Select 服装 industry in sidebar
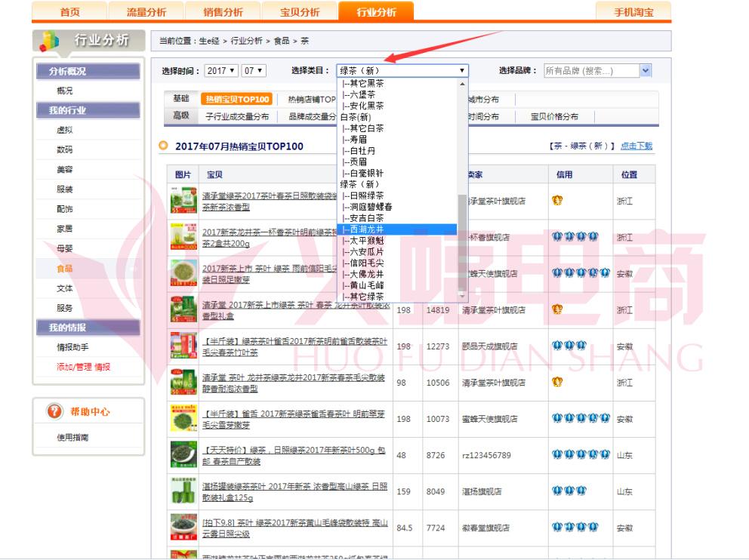This screenshot has width=749, height=560. click(65, 189)
